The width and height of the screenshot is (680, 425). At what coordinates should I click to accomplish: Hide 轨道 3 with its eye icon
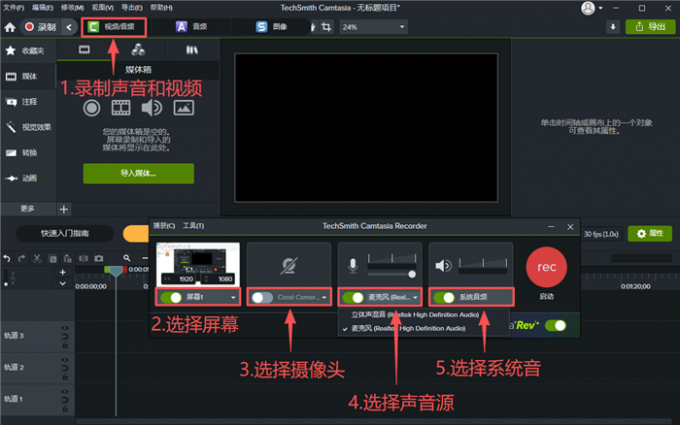tap(65, 328)
